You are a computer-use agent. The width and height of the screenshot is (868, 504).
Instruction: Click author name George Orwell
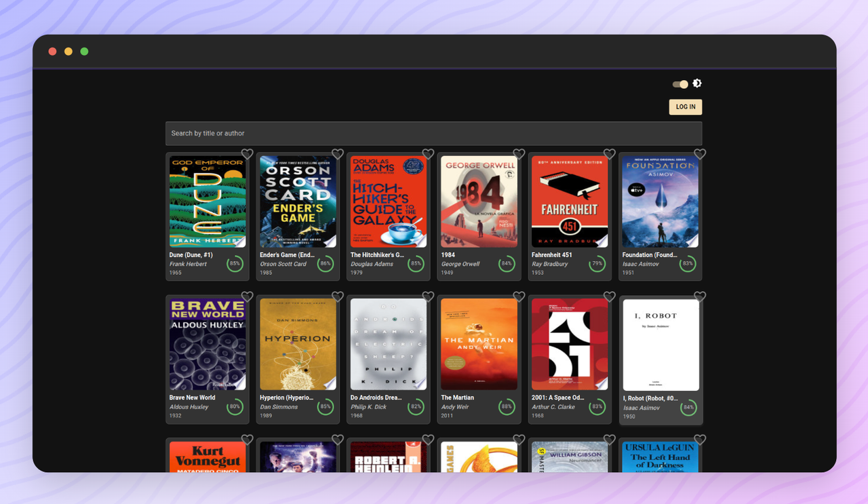click(460, 264)
